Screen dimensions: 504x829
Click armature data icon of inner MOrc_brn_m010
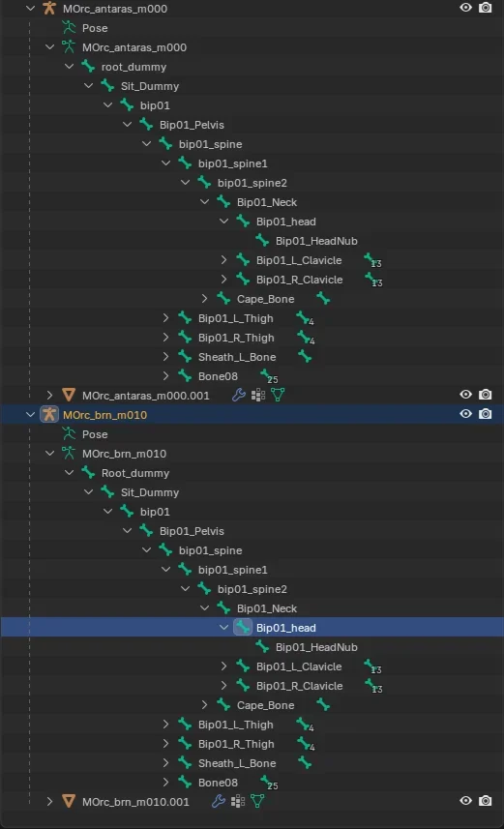pos(69,453)
